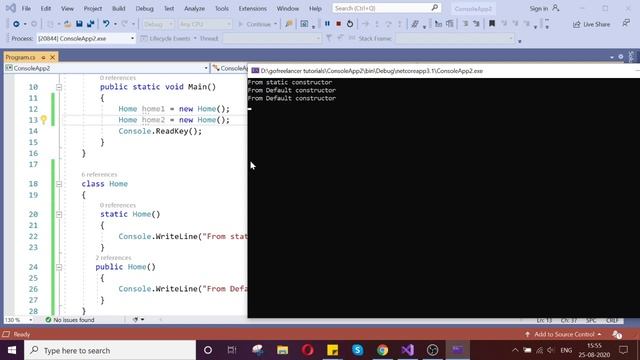Viewport: 640px width, 360px height.
Task: Toggle a bookmark on current line
Action: click(x=492, y=24)
